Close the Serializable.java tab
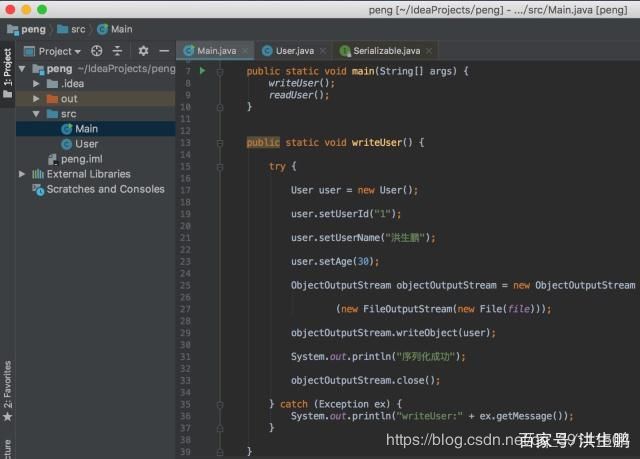This screenshot has width=640, height=459. click(x=429, y=51)
